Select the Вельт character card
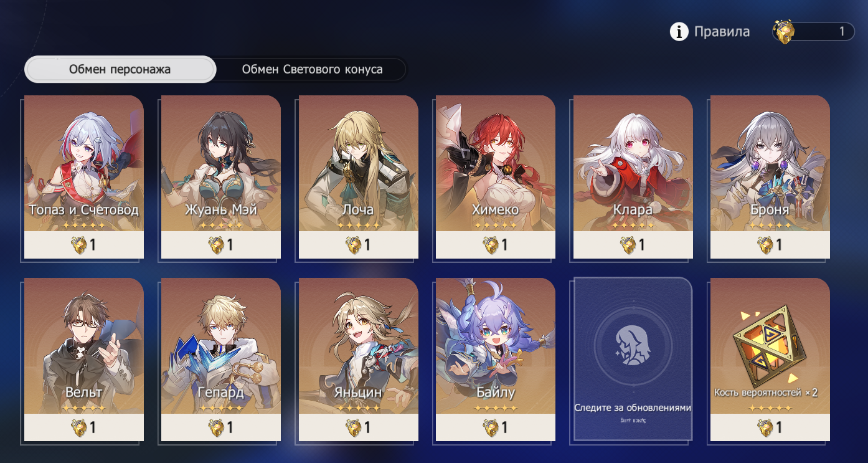868x463 pixels. click(x=84, y=360)
